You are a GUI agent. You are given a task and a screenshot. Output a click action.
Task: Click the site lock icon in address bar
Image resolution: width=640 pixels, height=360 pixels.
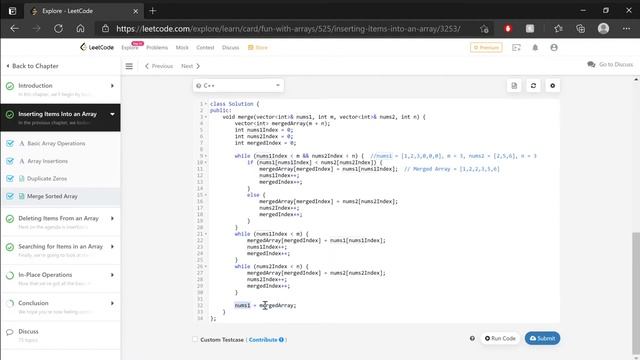tap(105, 29)
